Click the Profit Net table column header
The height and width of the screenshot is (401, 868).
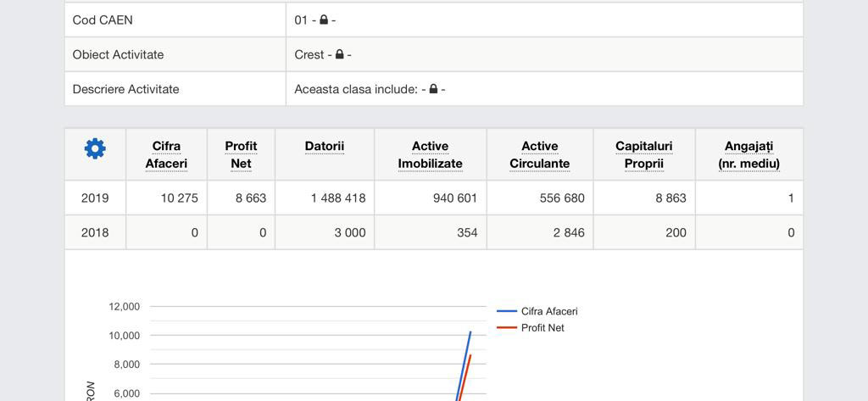[241, 154]
